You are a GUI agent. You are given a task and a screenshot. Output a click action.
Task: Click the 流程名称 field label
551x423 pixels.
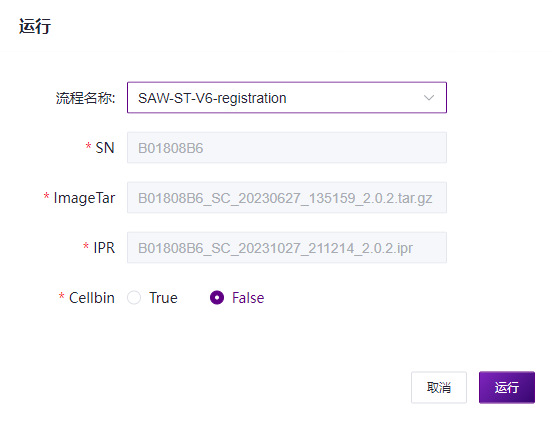[85, 98]
